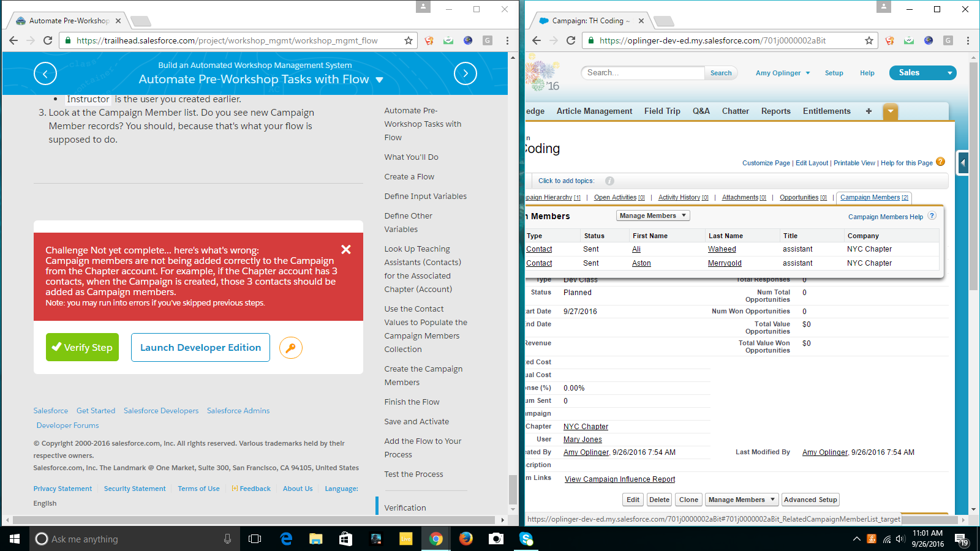Open Help for this Page question icon
980x551 pixels.
(x=941, y=162)
